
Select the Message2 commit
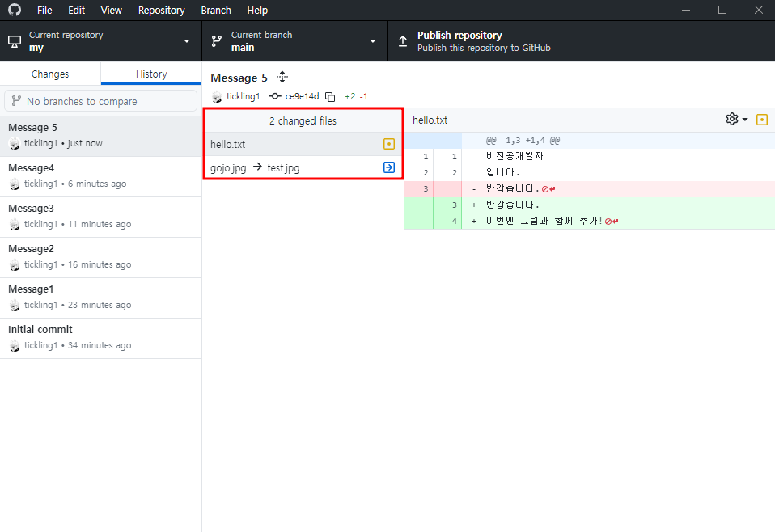101,257
